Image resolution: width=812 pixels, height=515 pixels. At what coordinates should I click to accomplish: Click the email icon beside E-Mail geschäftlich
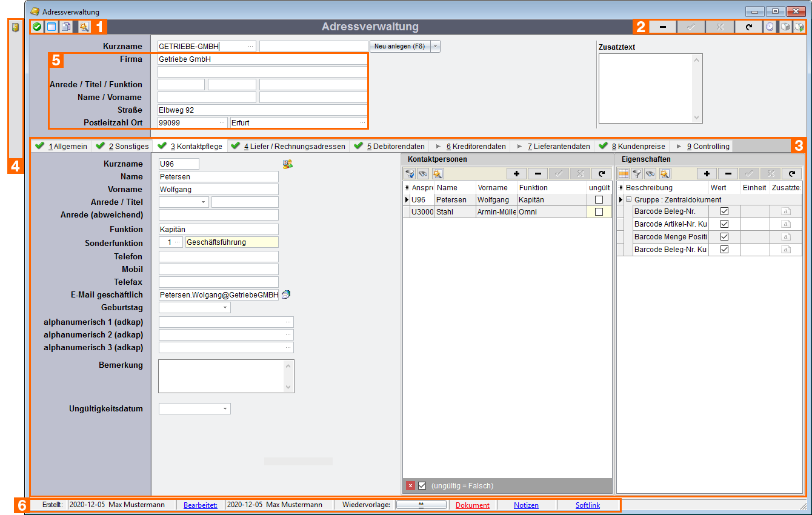coord(286,294)
